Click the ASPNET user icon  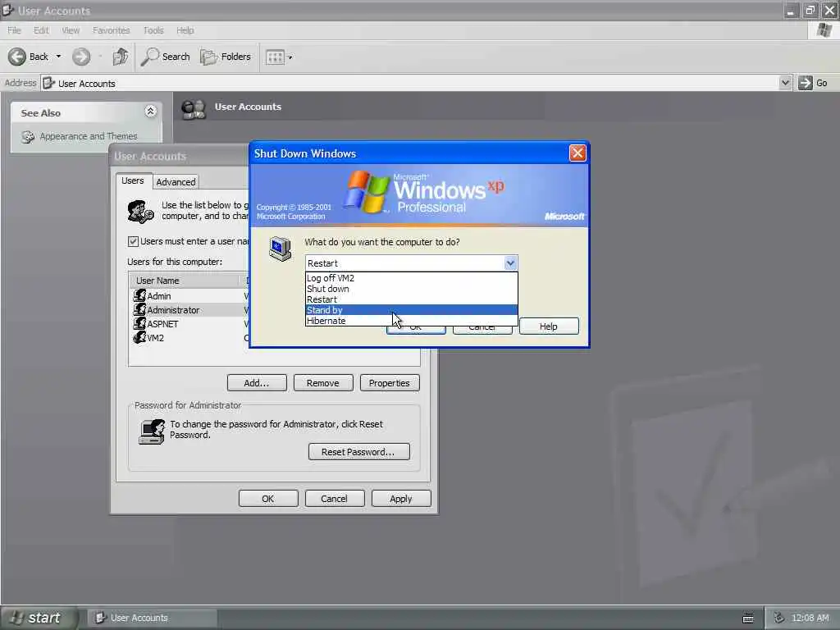click(x=139, y=323)
